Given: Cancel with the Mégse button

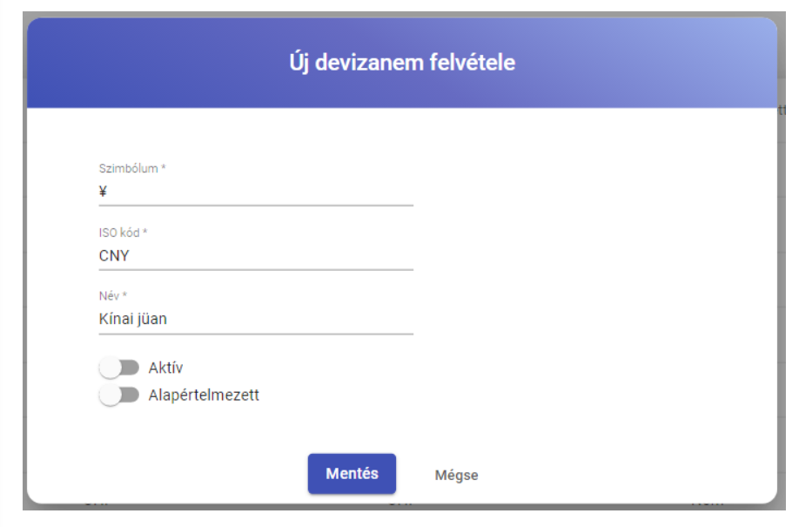Looking at the screenshot, I should 456,476.
